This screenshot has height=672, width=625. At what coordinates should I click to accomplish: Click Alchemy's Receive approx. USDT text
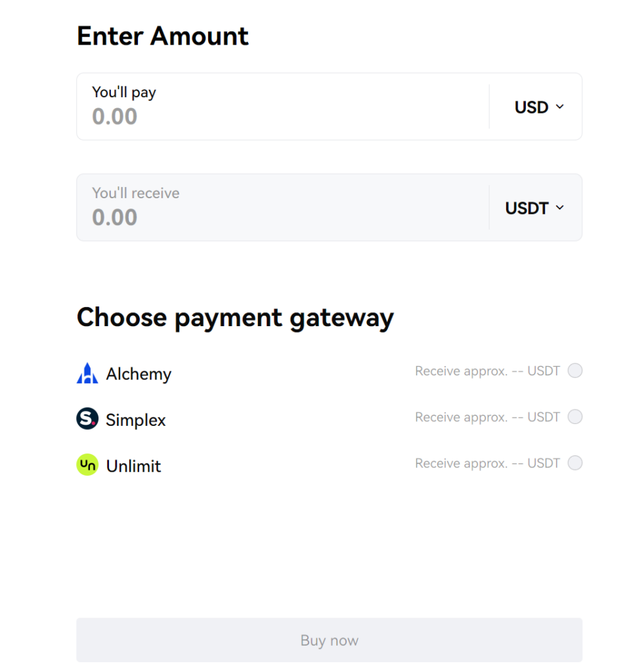point(487,371)
